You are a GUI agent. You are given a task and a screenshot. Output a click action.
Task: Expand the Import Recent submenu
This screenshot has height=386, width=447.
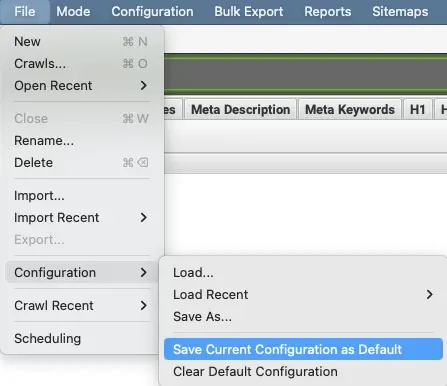tap(81, 218)
